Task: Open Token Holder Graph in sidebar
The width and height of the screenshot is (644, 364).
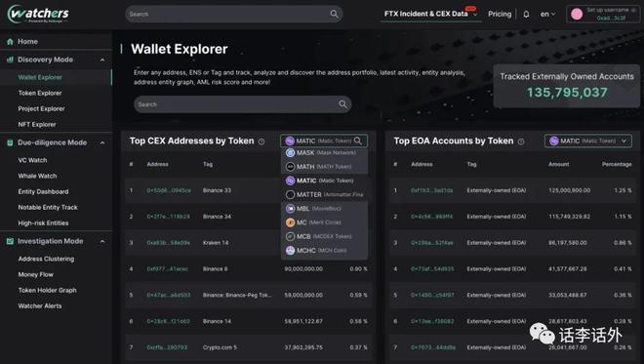Action: click(47, 291)
